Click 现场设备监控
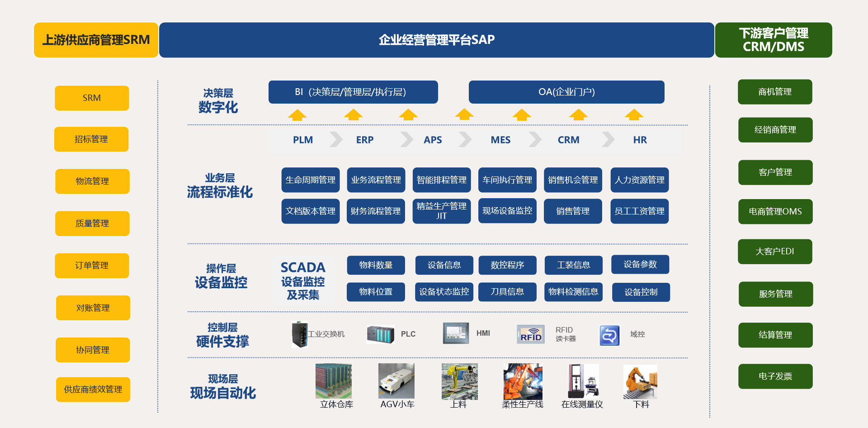The image size is (868, 428). [507, 211]
